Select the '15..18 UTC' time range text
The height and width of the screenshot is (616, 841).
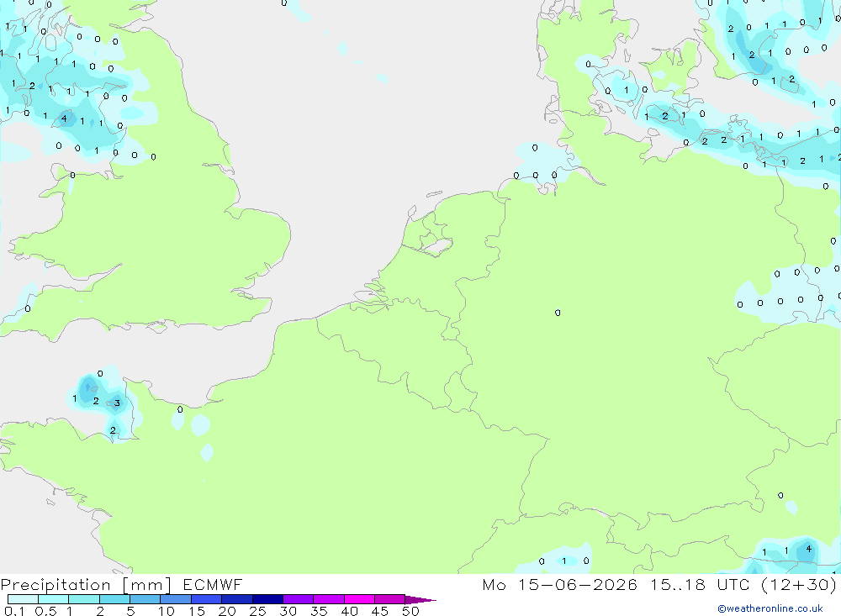tap(700, 585)
